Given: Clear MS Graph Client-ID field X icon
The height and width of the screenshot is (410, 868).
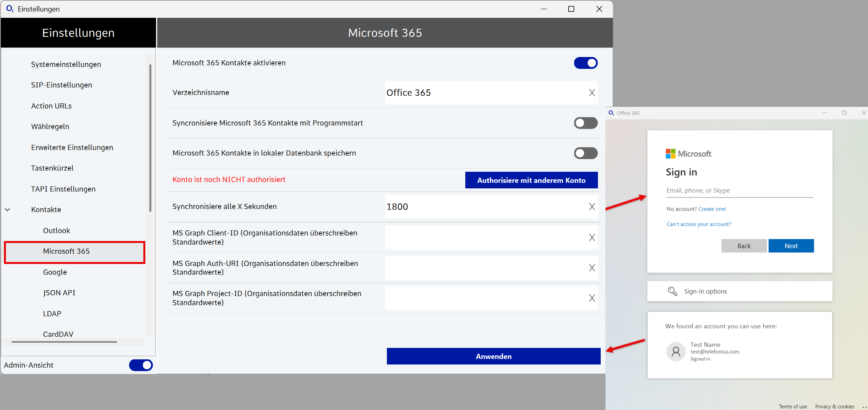Looking at the screenshot, I should point(592,237).
